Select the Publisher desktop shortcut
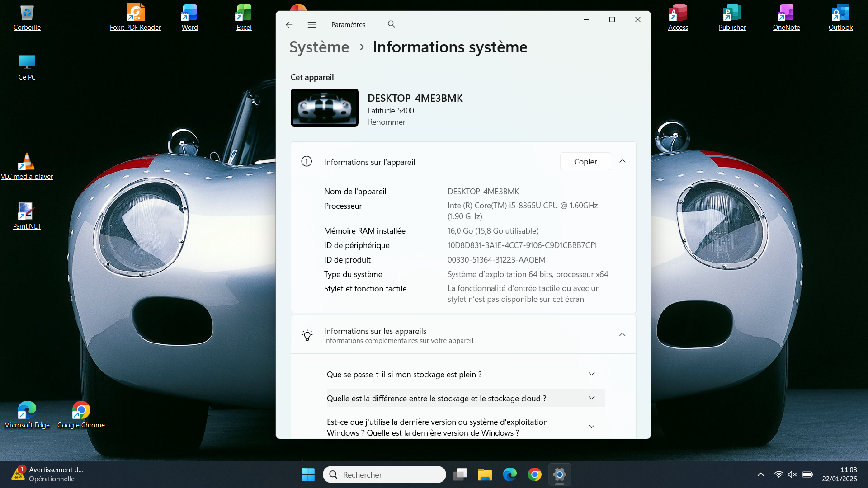The image size is (868, 488). point(732,18)
